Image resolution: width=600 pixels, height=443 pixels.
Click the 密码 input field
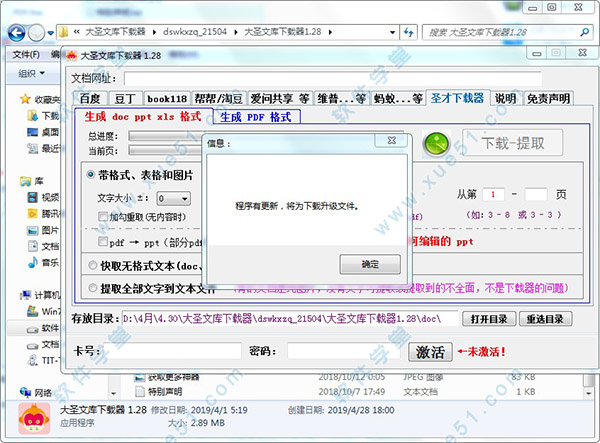(344, 351)
